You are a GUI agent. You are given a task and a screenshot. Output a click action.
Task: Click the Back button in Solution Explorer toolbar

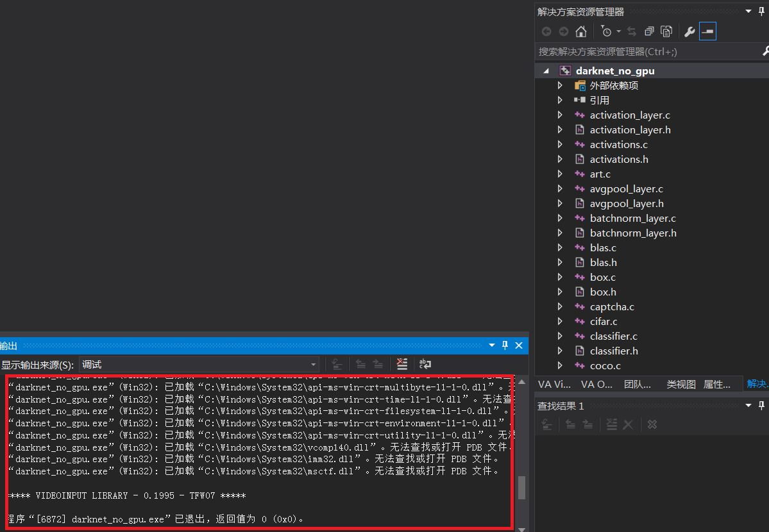point(546,32)
